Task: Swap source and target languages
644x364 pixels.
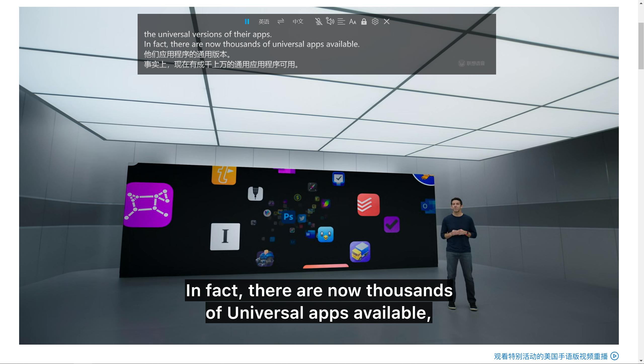Action: coord(281,21)
